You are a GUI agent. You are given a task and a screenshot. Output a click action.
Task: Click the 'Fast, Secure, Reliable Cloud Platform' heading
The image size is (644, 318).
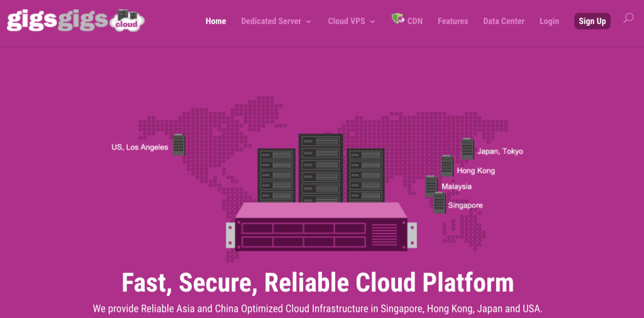pos(318,283)
